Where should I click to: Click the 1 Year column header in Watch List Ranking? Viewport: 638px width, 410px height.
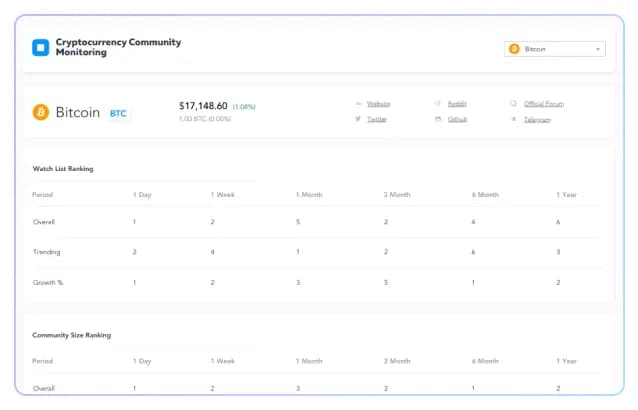click(566, 195)
